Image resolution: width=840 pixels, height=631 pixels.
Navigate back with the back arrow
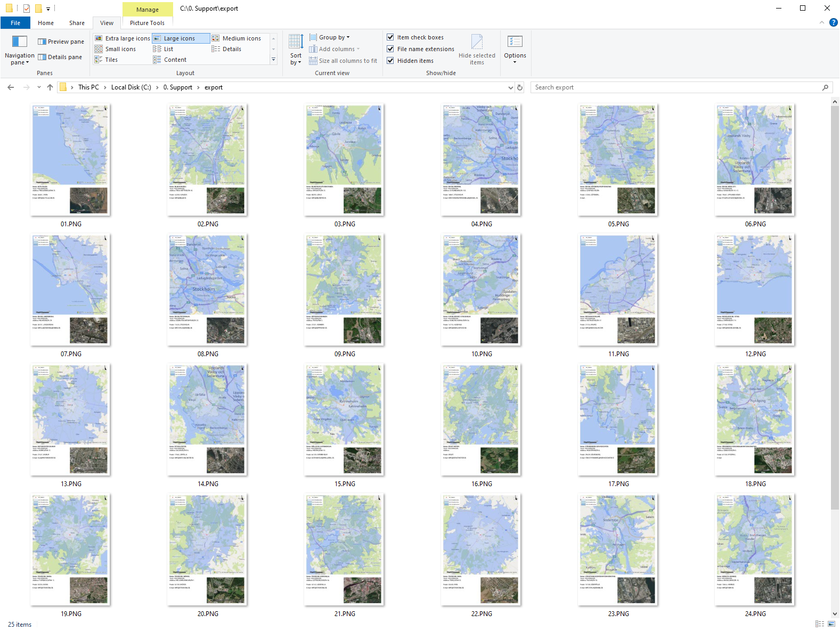point(11,87)
